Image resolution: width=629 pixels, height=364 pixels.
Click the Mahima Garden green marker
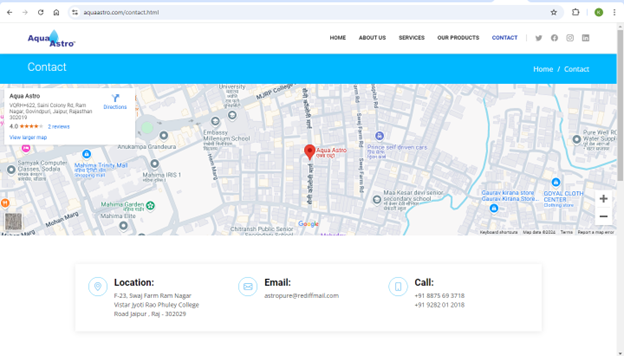pos(150,205)
